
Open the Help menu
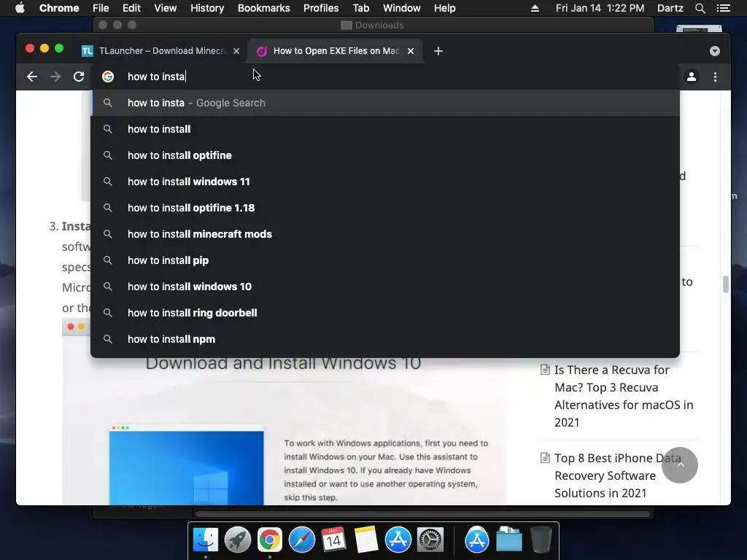point(444,8)
